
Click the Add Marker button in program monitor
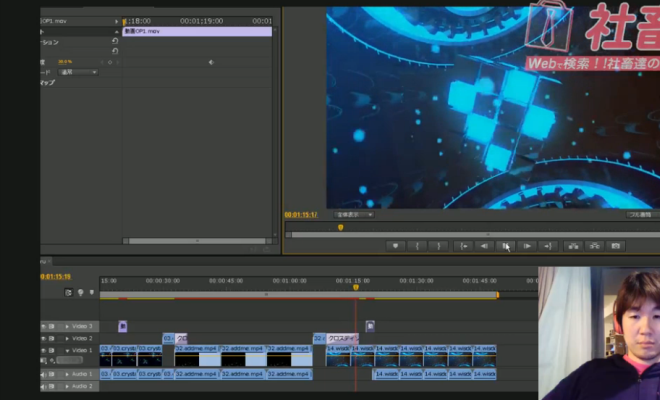coord(395,245)
